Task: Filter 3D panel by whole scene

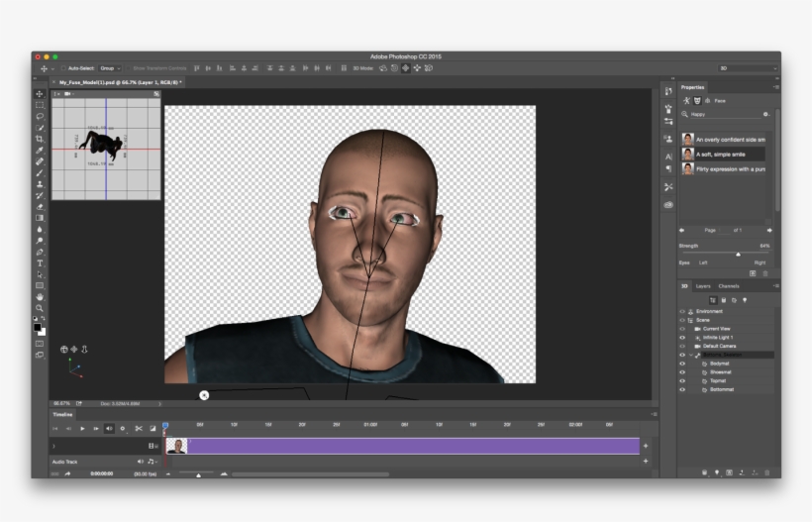Action: (713, 300)
